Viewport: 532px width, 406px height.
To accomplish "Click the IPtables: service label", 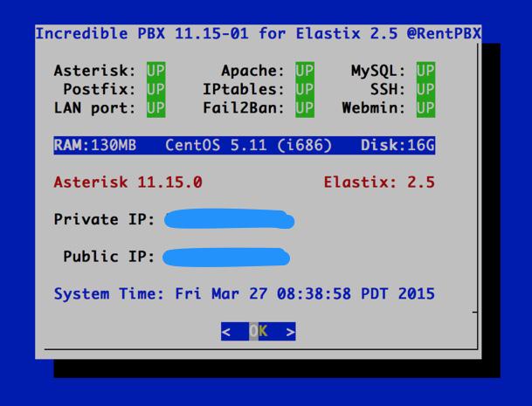I will coord(244,90).
